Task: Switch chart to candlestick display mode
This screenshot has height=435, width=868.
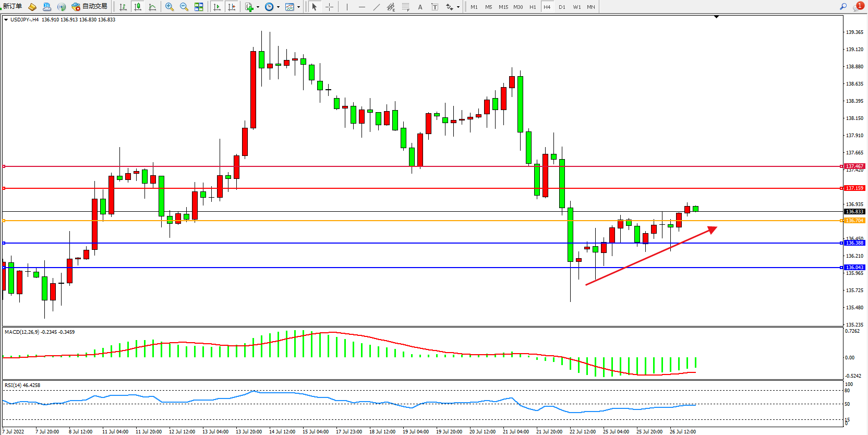Action: click(x=138, y=7)
